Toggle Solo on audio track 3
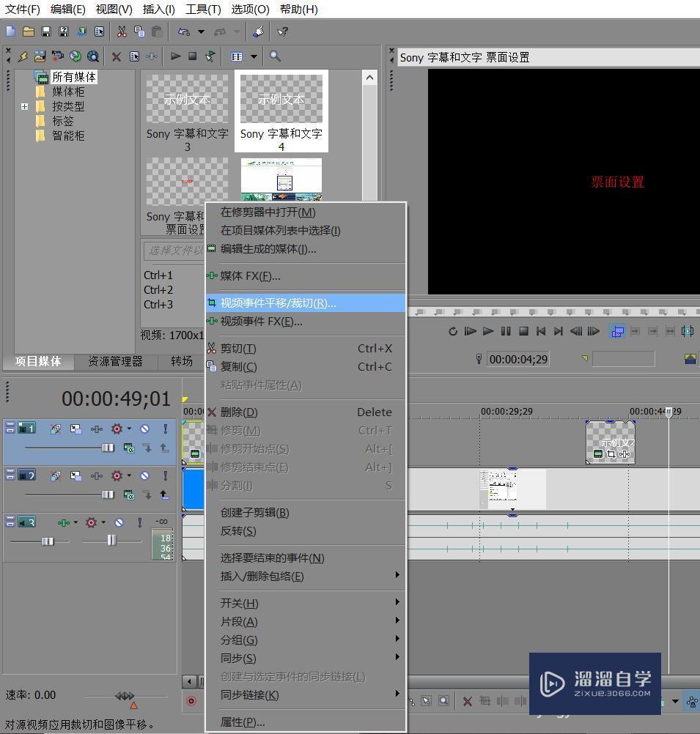Viewport: 700px width, 734px height. point(139,522)
